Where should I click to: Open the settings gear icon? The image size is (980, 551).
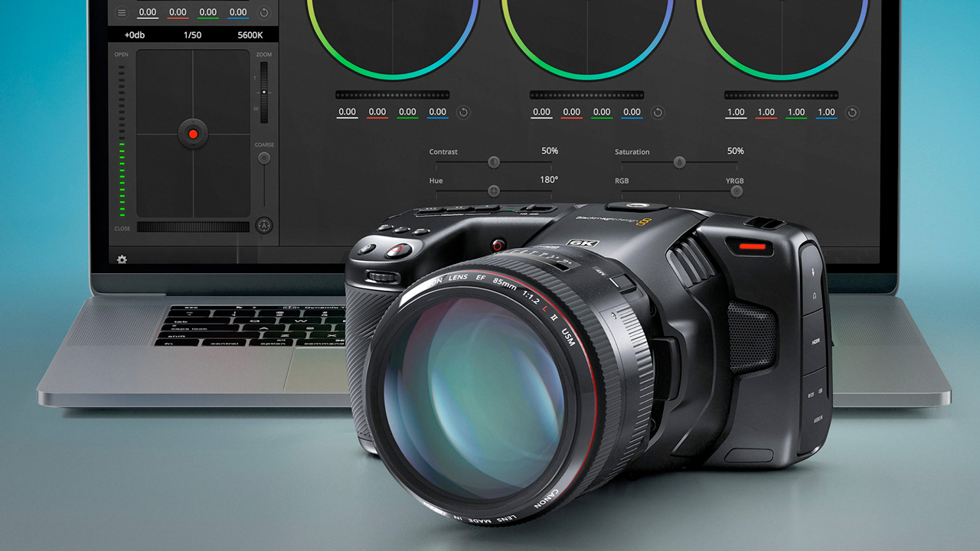coord(122,259)
